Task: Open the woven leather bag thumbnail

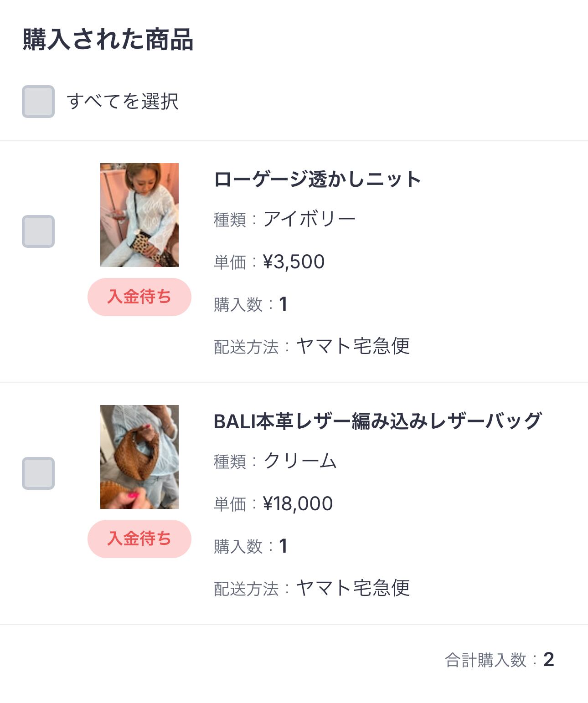Action: pos(139,457)
